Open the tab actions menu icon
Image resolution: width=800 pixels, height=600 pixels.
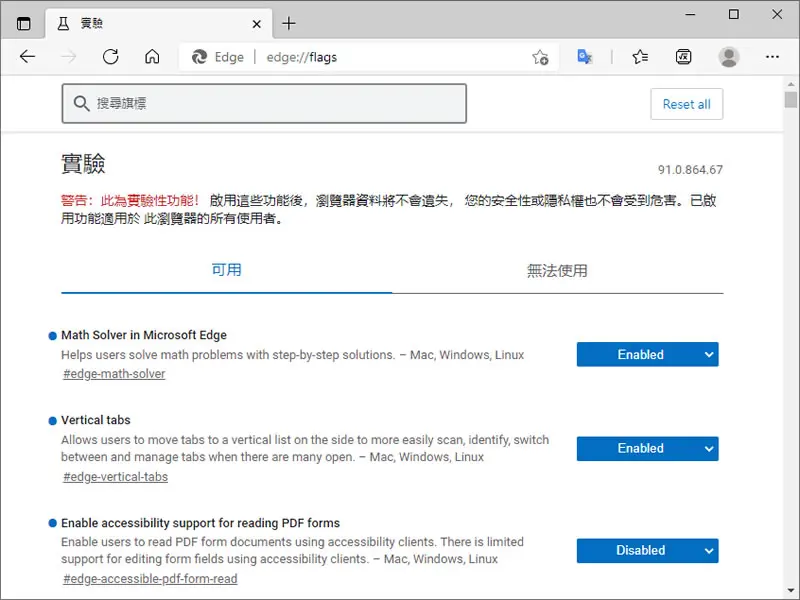pyautogui.click(x=23, y=23)
